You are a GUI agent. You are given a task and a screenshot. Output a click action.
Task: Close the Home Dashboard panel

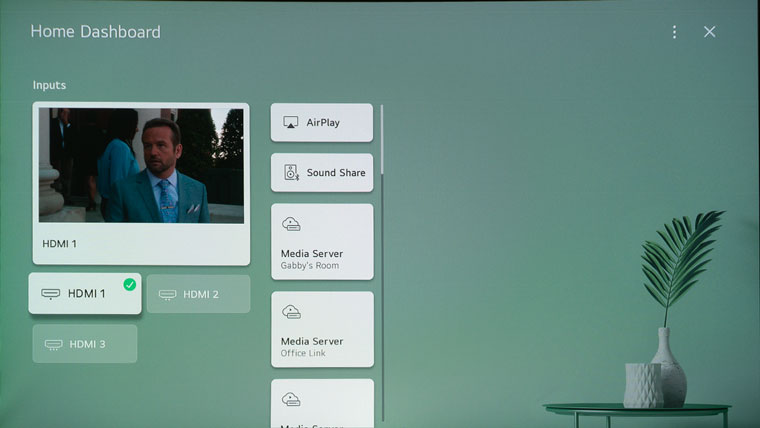(x=709, y=32)
